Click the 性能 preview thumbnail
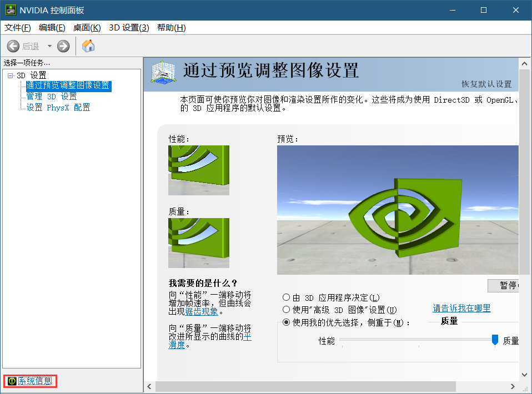 tap(199, 170)
